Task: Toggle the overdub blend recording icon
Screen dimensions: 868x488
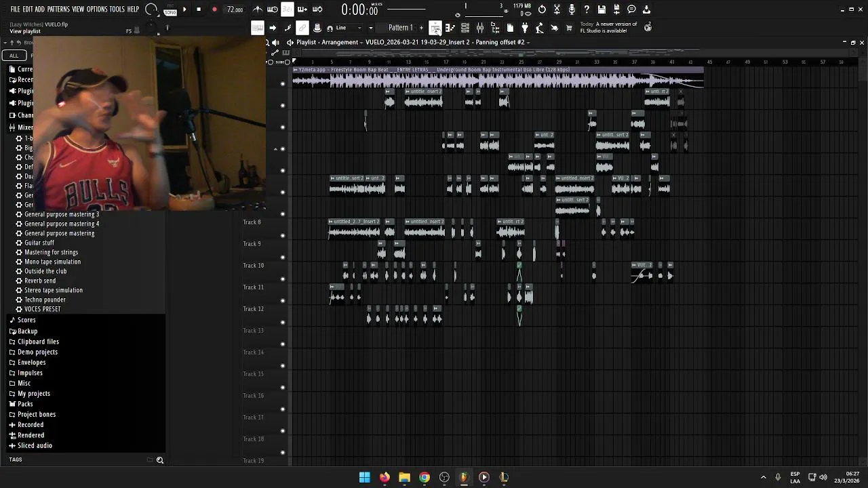Action: (x=302, y=9)
